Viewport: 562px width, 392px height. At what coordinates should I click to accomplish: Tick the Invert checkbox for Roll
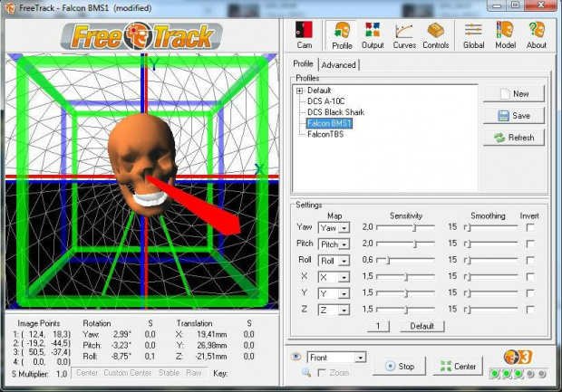tap(530, 261)
